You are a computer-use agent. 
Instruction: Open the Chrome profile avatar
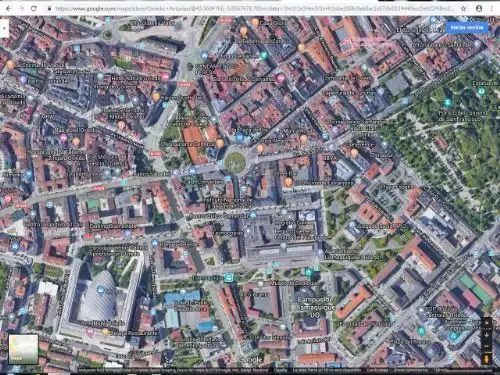(x=479, y=8)
